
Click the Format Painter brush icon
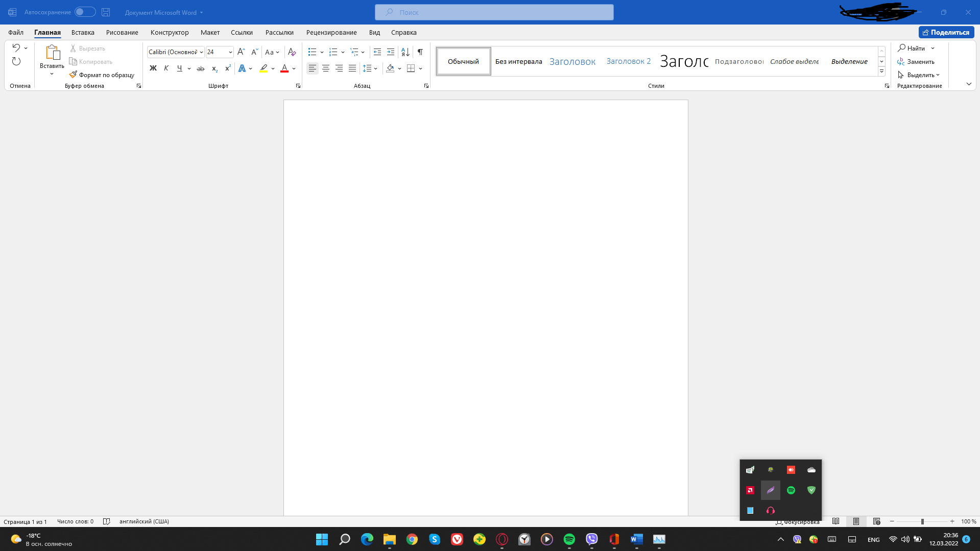pyautogui.click(x=74, y=75)
